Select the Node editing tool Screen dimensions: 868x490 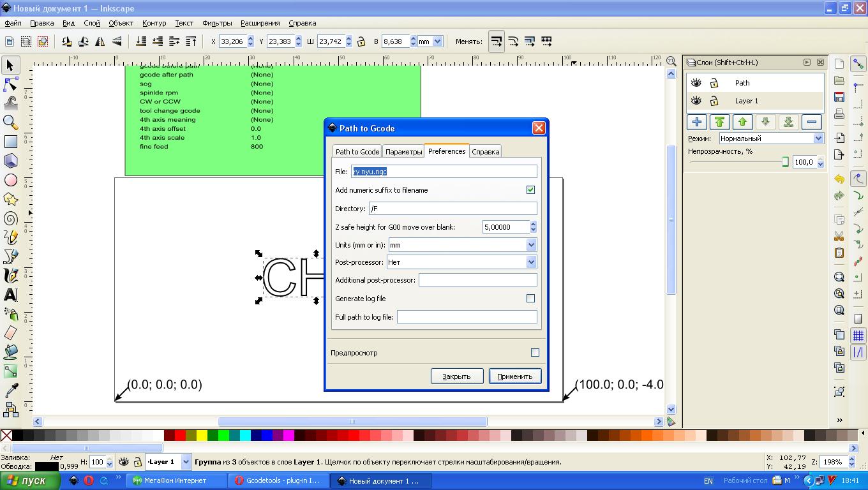click(x=10, y=84)
